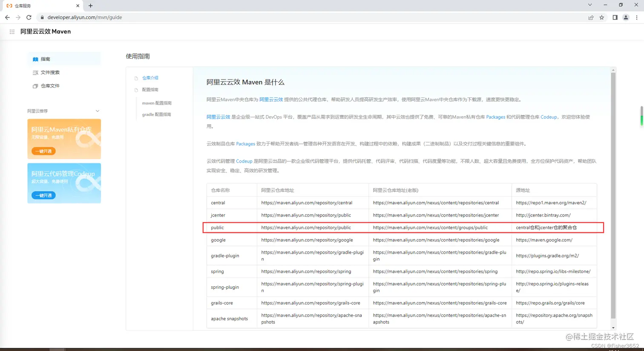Click the https://repo1.maven.org/maven2/ source address
The height and width of the screenshot is (351, 644).
[x=551, y=203]
